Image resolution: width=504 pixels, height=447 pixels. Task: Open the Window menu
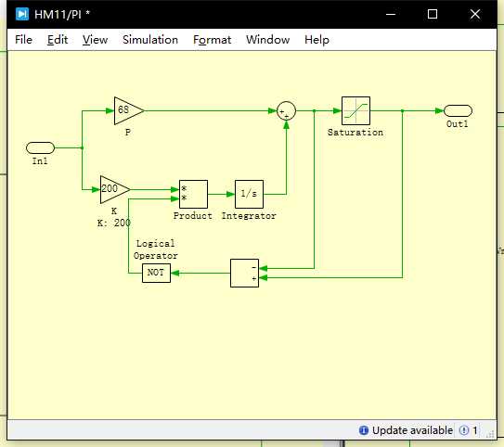pyautogui.click(x=267, y=40)
